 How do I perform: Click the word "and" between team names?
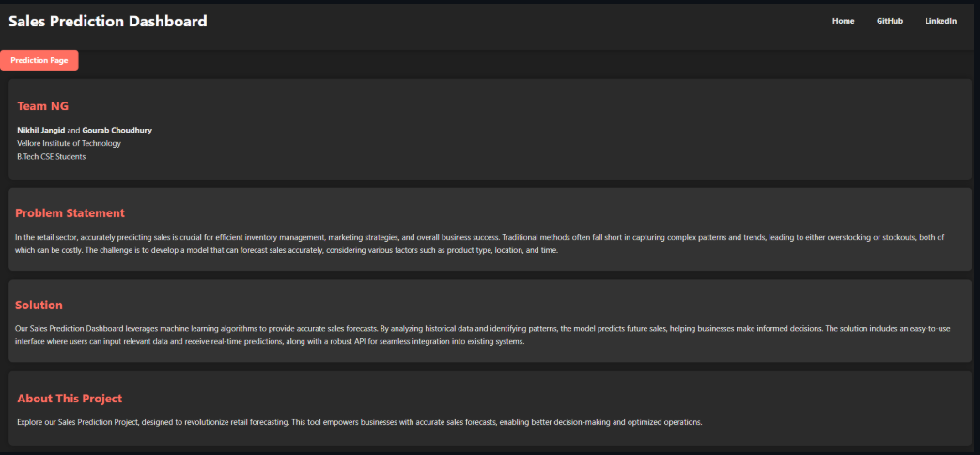[x=73, y=130]
